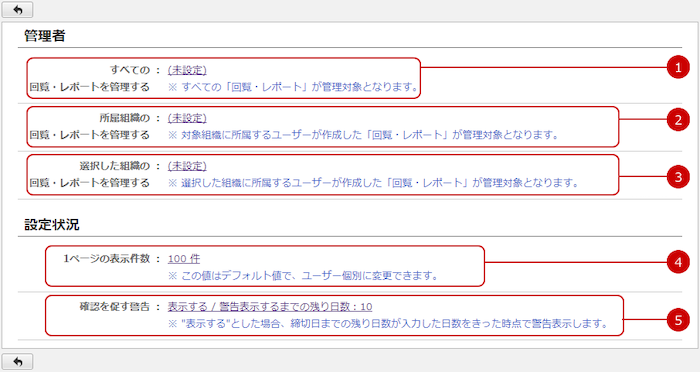Open the 100 件 display count link
Viewport: 700px width, 372px height.
tap(184, 259)
